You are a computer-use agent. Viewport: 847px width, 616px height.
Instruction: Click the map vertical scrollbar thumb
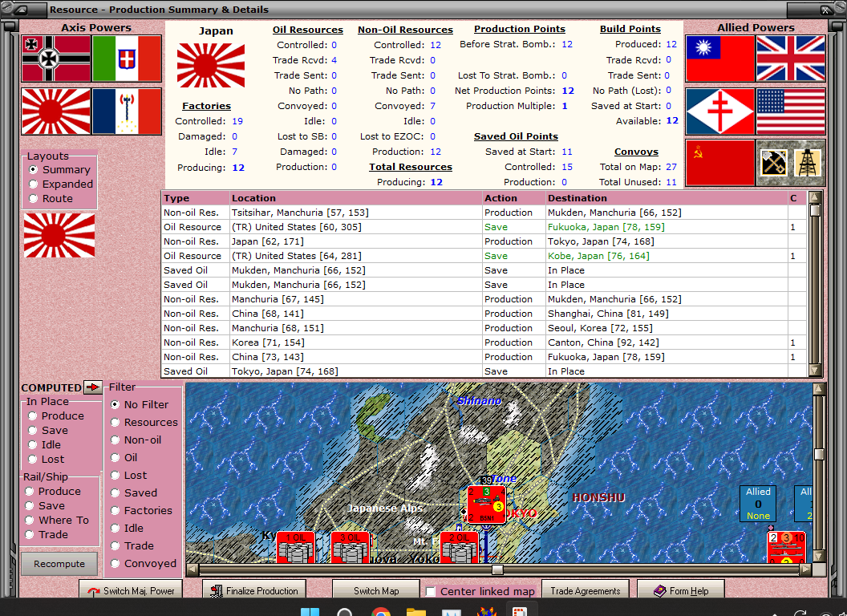click(819, 455)
